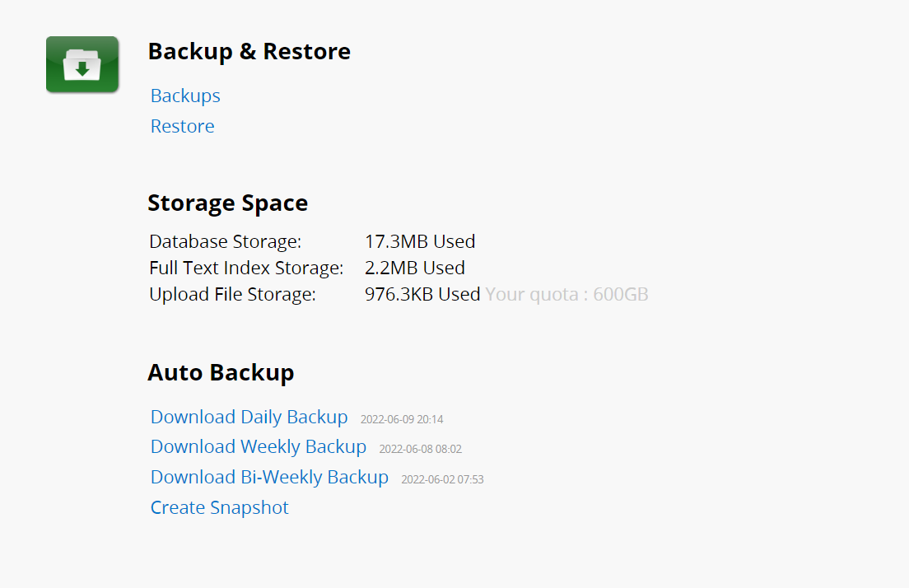Click the quota 600GB text
Viewport: 909px width, 588px height.
(x=567, y=295)
